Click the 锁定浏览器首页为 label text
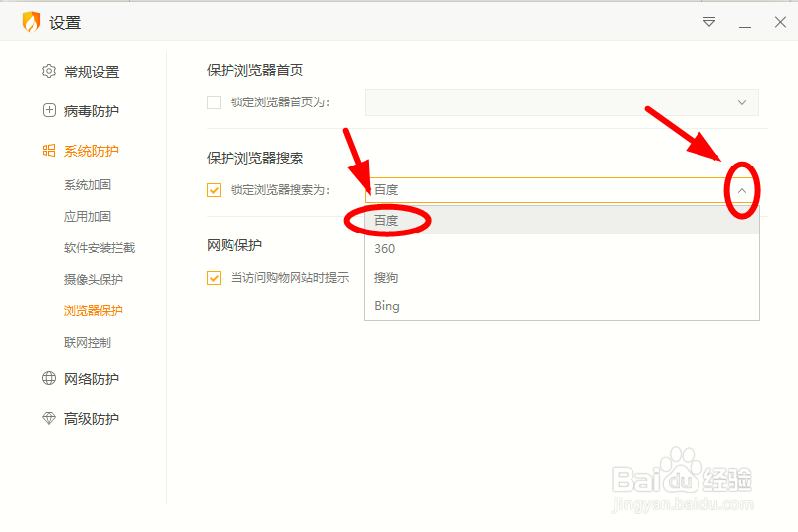 point(281,102)
